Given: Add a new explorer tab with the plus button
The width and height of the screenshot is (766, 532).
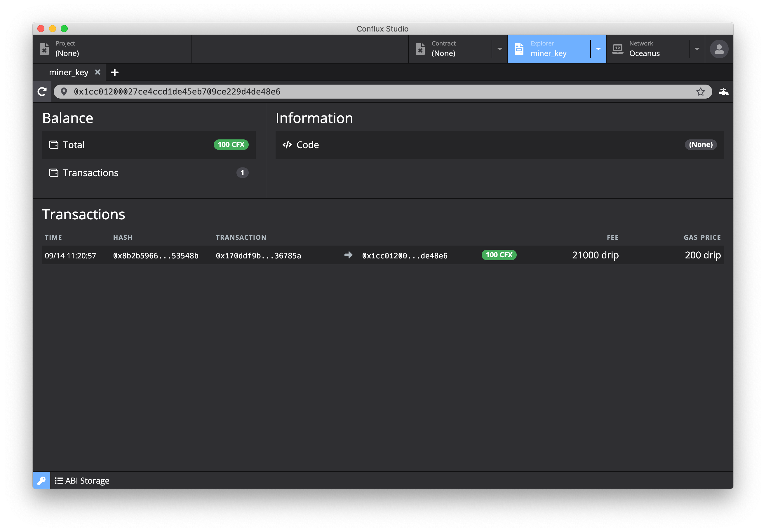Looking at the screenshot, I should 115,72.
